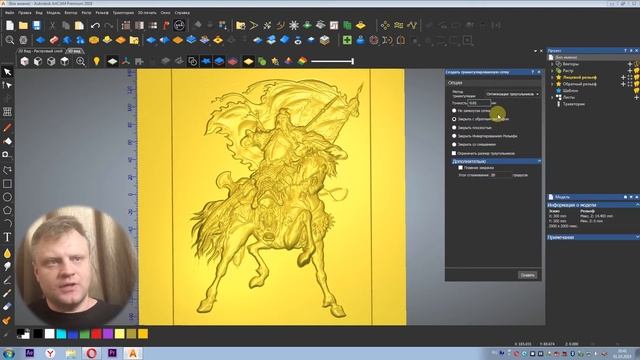Open the Windows Start menu
The image size is (640, 360).
pos(8,353)
